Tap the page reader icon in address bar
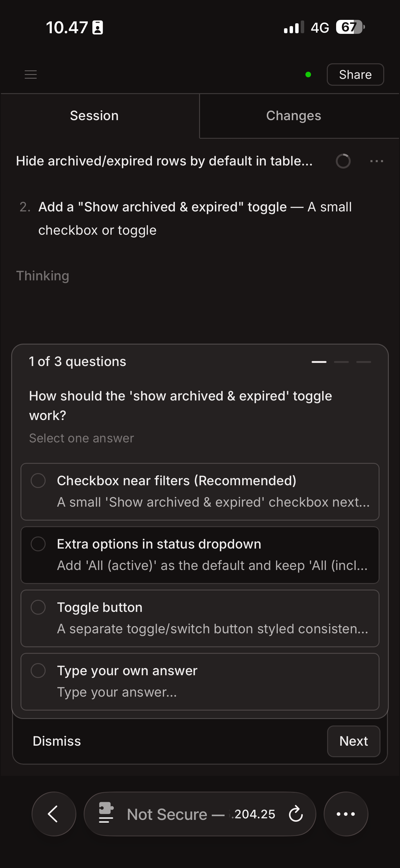Image resolution: width=400 pixels, height=868 pixels. click(x=106, y=813)
